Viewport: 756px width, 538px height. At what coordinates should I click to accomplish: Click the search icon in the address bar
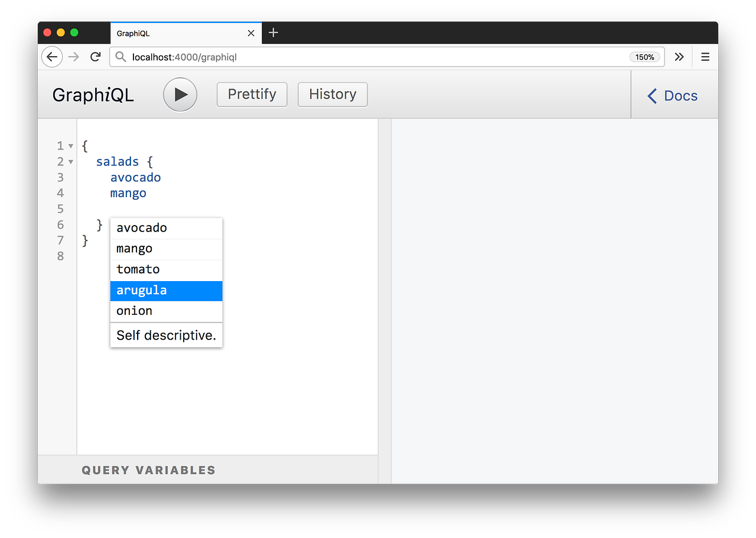point(120,57)
